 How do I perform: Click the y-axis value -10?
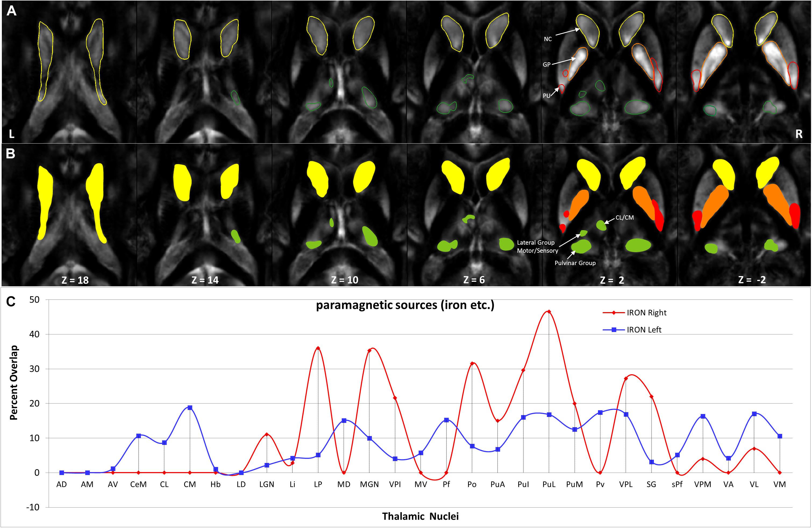point(33,507)
